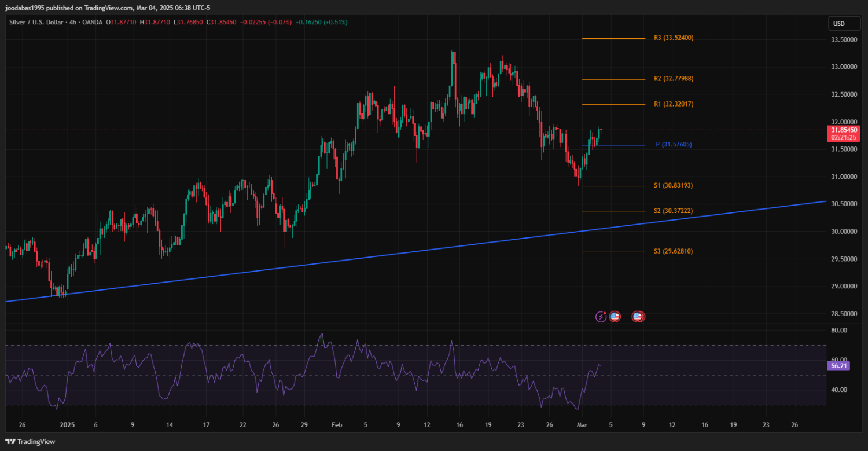
Task: Open the first US flag economic event
Action: pos(615,317)
